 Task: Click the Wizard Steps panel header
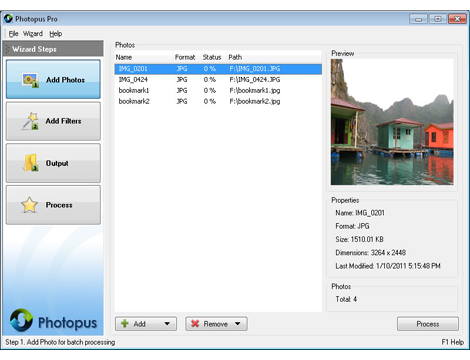53,49
